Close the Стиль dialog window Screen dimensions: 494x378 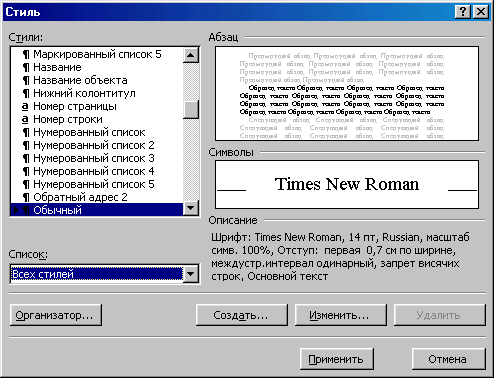[481, 12]
